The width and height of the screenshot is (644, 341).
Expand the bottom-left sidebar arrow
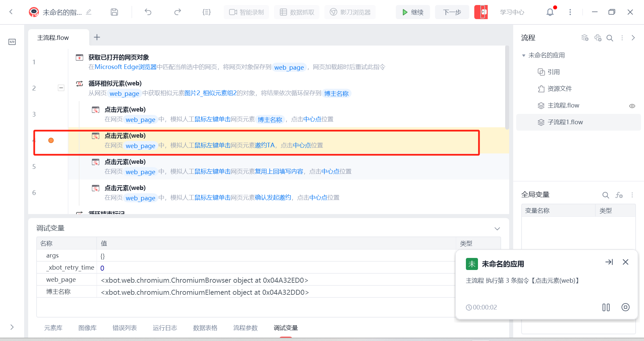tap(12, 327)
